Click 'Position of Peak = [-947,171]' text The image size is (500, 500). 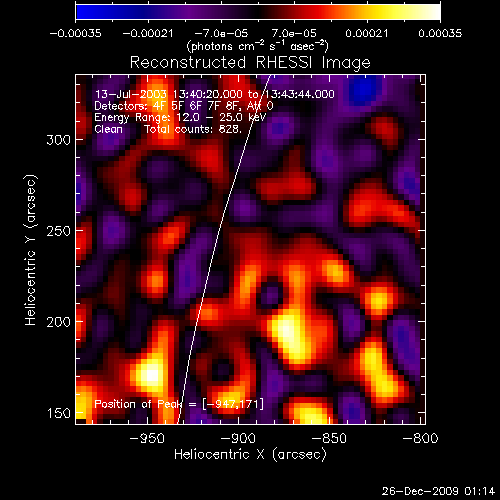click(179, 404)
